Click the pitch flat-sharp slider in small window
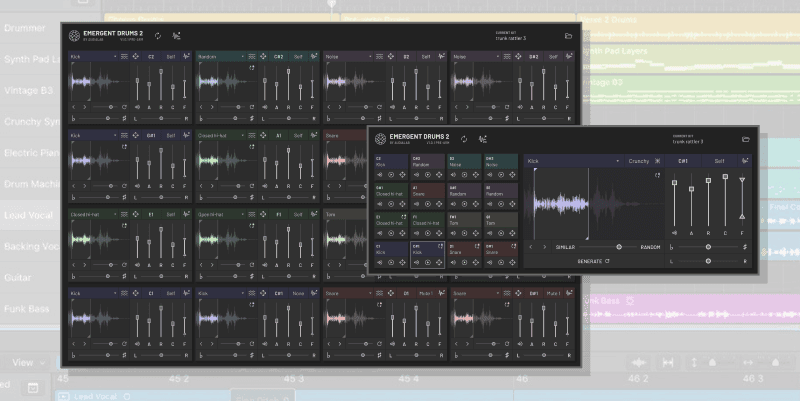The image size is (800, 401). pos(708,247)
